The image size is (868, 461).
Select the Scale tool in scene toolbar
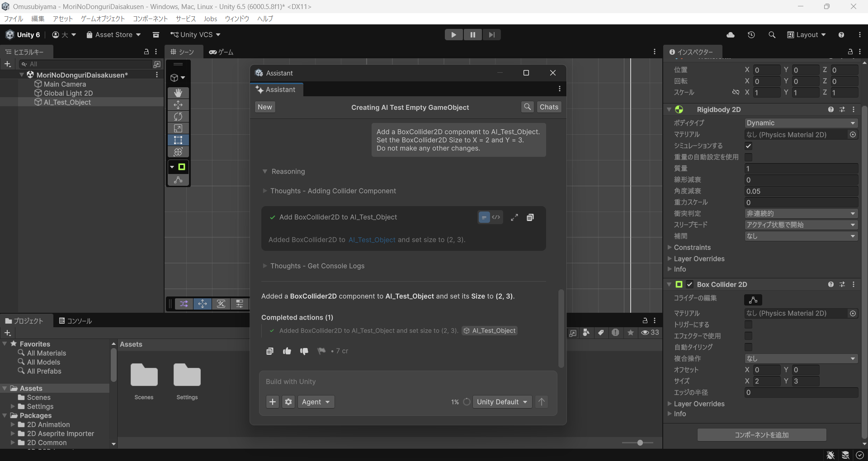pyautogui.click(x=178, y=128)
